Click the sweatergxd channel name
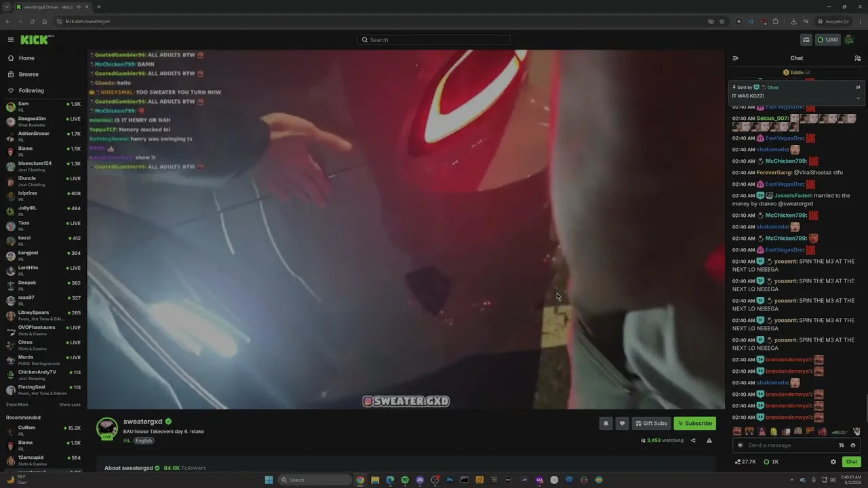 (142, 422)
